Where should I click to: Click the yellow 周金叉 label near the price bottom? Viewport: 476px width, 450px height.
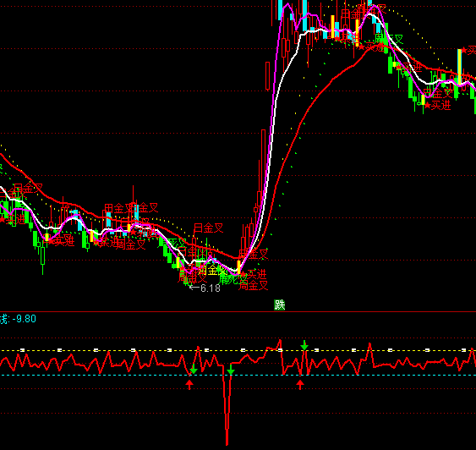coord(212,270)
